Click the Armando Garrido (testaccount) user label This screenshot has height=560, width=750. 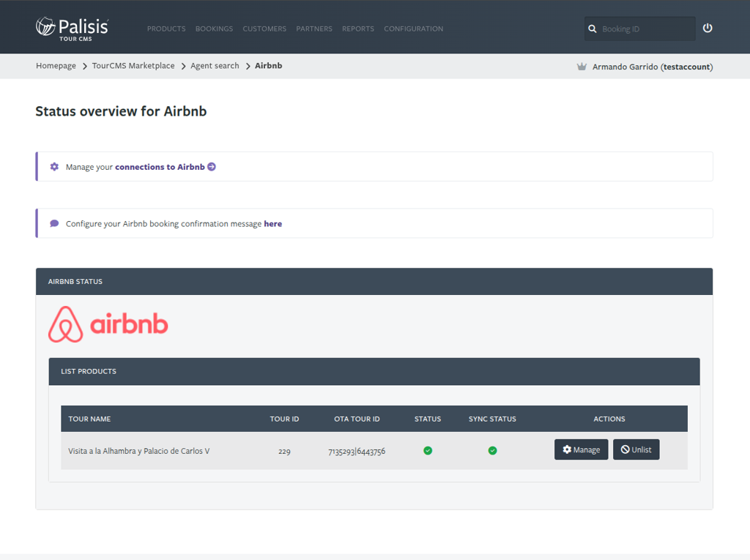coord(653,67)
